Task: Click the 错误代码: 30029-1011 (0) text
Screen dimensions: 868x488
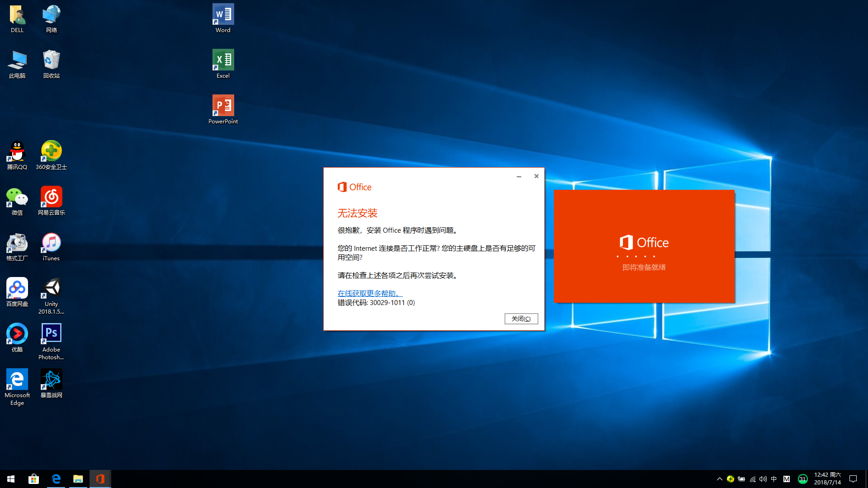Action: [376, 303]
